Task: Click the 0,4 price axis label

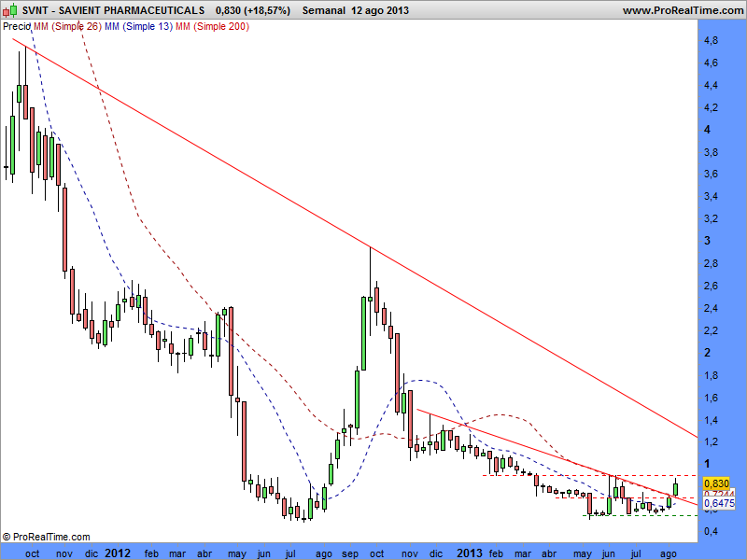Action: tap(712, 531)
